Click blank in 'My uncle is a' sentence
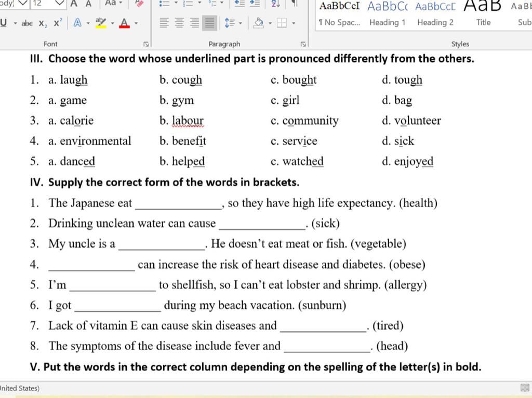This screenshot has height=398, width=532. point(162,245)
